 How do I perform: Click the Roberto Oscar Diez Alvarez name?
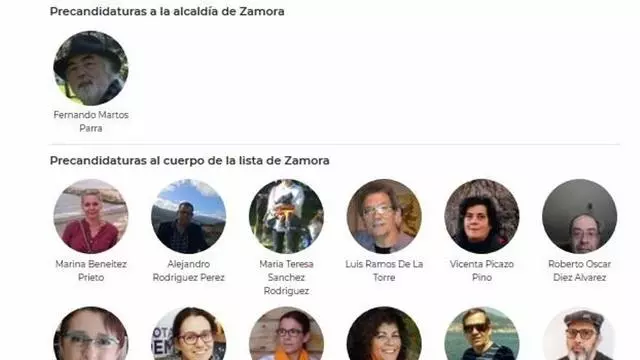(580, 271)
